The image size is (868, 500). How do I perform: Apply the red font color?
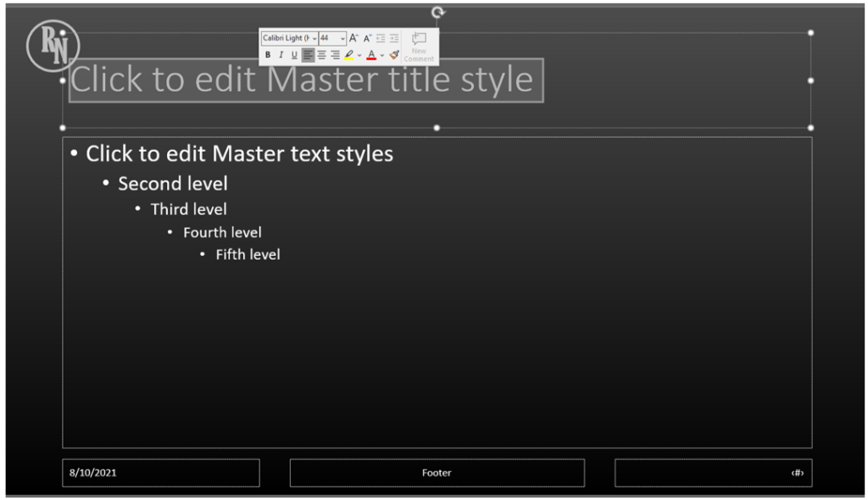click(x=371, y=55)
